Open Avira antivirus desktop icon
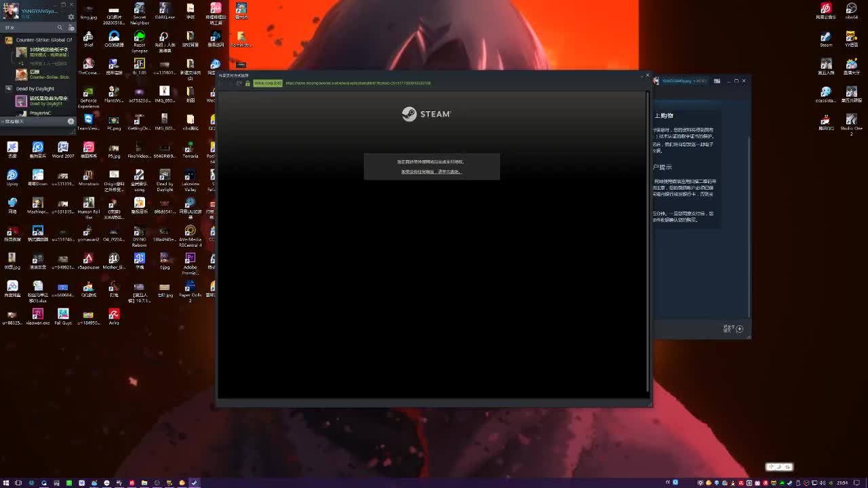Image resolution: width=868 pixels, height=488 pixels. tap(114, 316)
